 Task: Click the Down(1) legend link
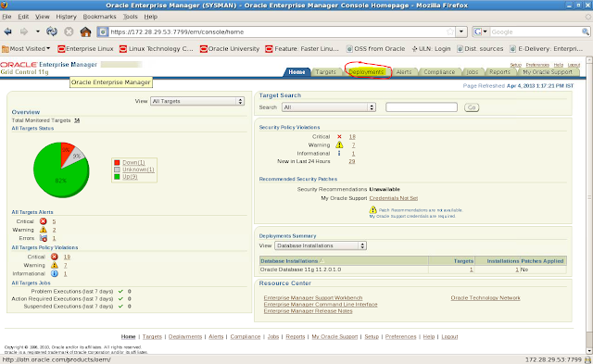coord(133,162)
